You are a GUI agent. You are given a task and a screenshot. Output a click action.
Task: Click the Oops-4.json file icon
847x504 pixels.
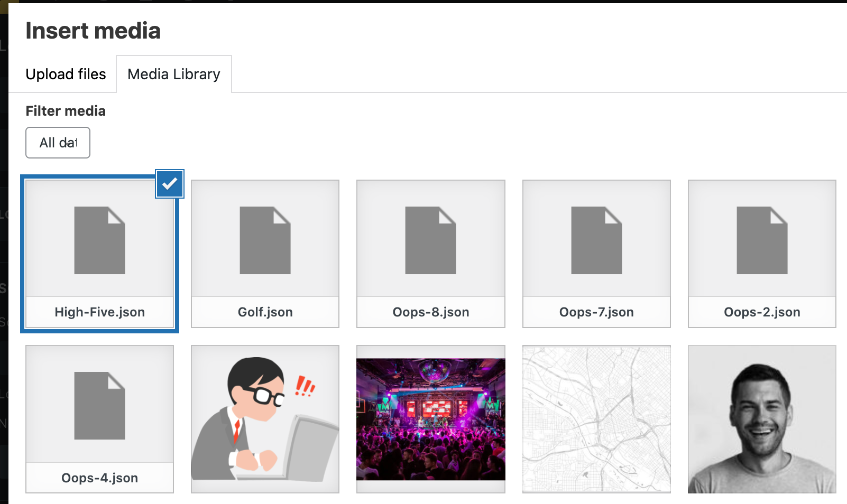click(x=99, y=405)
